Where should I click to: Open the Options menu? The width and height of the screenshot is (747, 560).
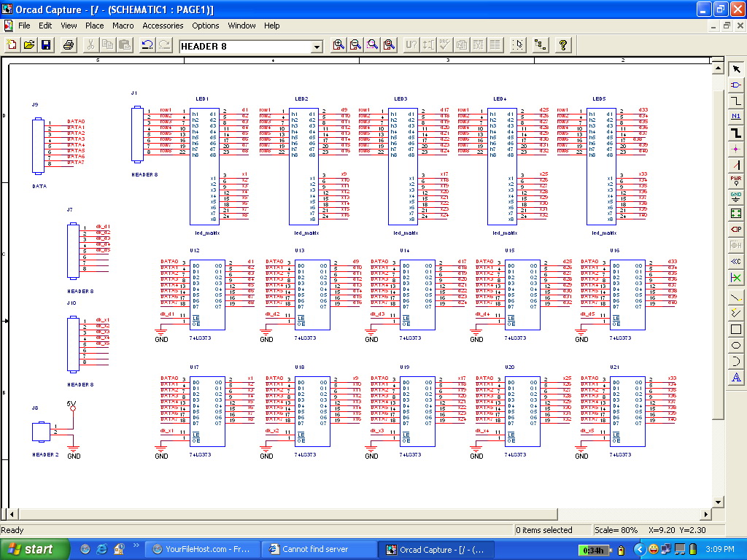click(206, 26)
